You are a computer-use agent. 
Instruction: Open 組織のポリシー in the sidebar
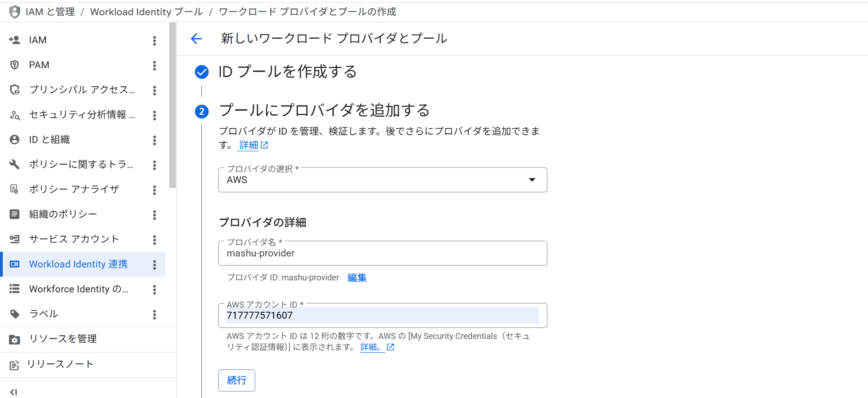pyautogui.click(x=63, y=214)
